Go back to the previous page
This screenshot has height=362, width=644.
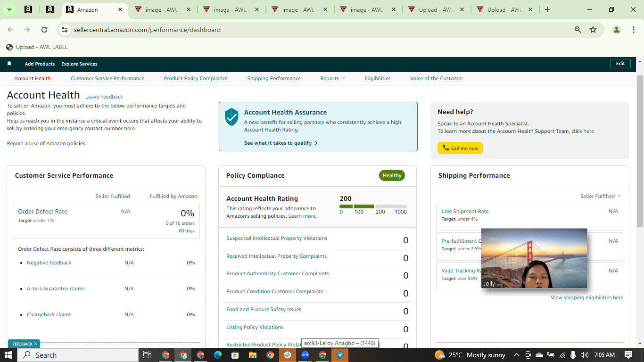pyautogui.click(x=10, y=30)
